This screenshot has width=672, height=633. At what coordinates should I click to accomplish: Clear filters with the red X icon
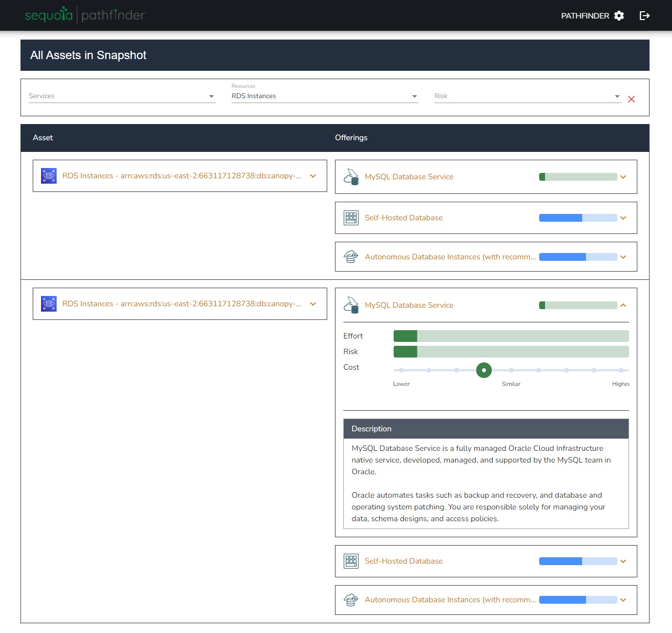coord(631,99)
